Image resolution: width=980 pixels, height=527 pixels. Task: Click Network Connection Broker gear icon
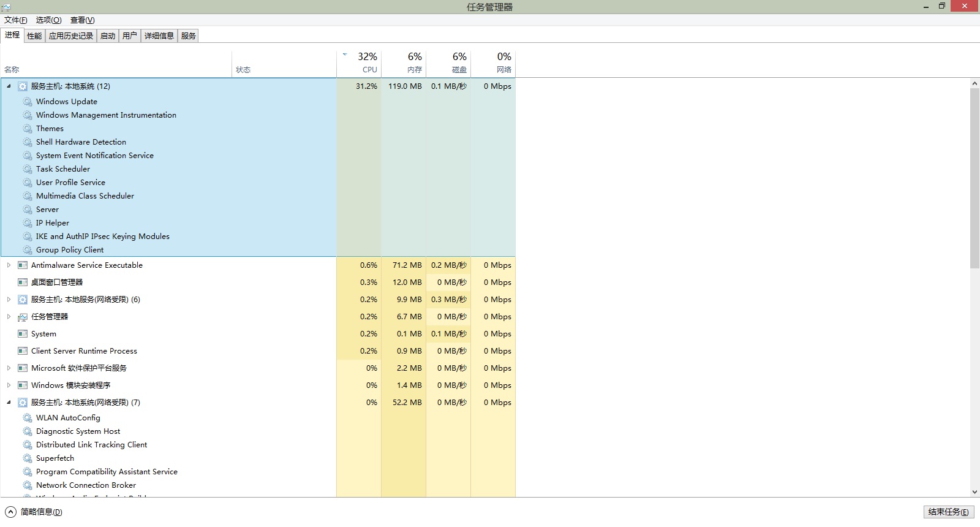tap(28, 485)
